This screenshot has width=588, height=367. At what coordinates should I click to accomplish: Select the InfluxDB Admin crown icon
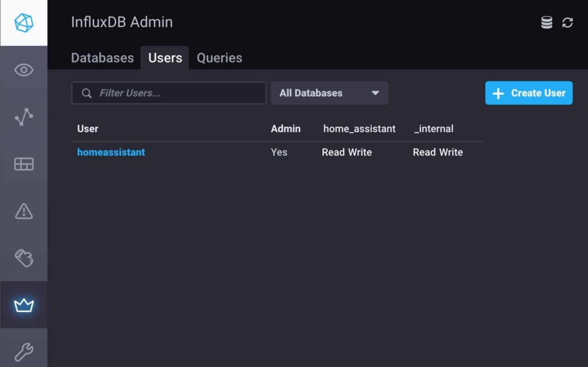tap(24, 305)
